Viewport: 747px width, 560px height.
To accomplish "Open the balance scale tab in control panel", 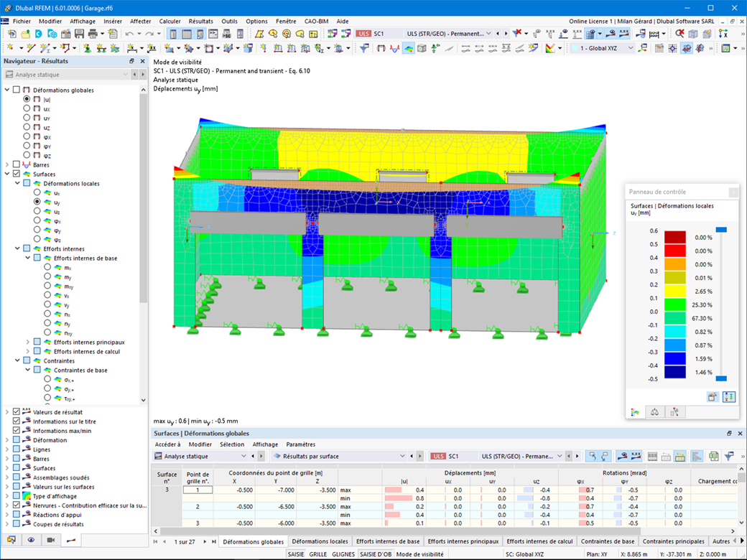I will pos(654,412).
